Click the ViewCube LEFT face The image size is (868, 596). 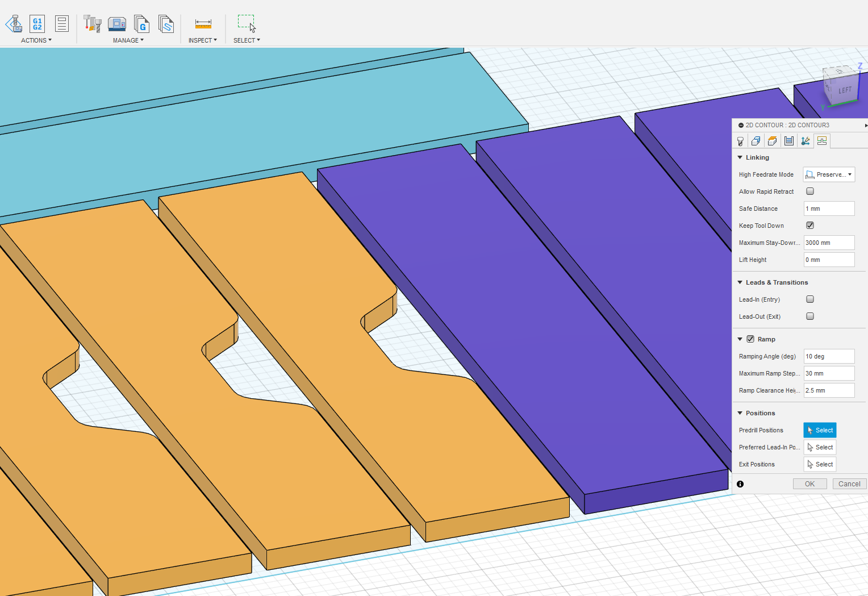tap(845, 90)
